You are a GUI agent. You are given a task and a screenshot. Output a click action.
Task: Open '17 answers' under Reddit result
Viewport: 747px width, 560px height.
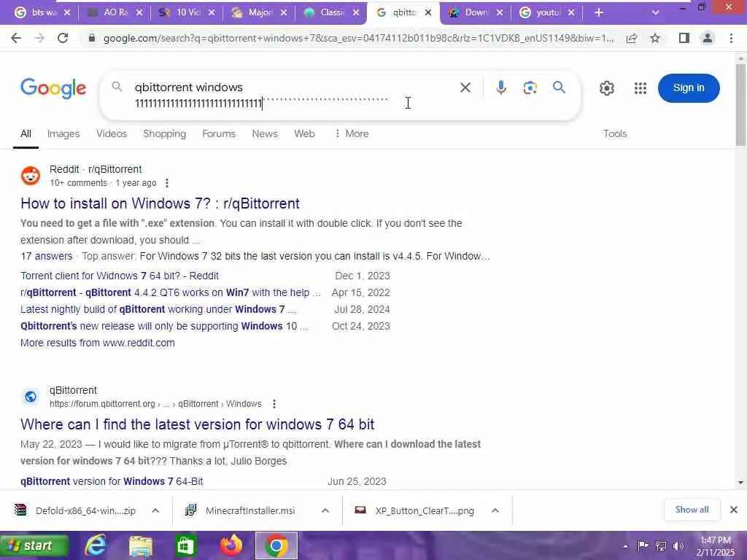point(46,256)
